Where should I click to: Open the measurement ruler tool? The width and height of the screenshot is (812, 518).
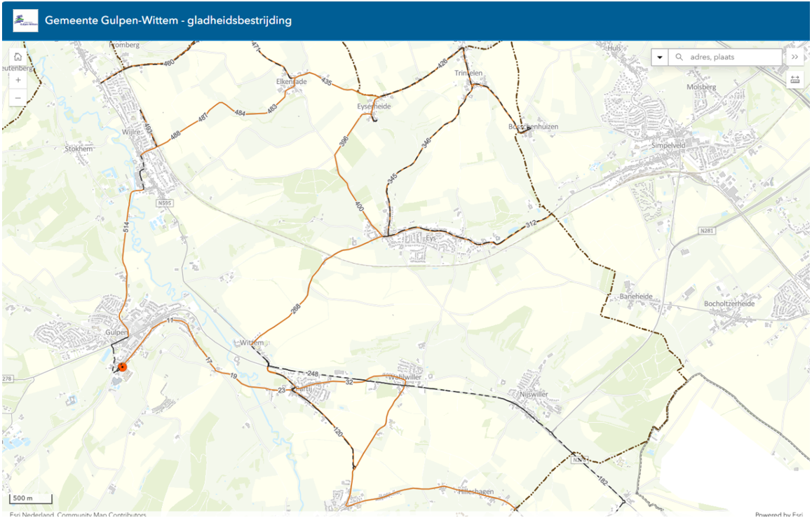[795, 80]
